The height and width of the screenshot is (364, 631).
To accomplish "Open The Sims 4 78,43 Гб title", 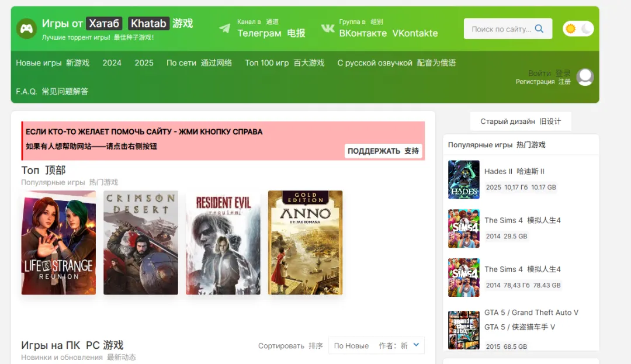I will [x=522, y=269].
